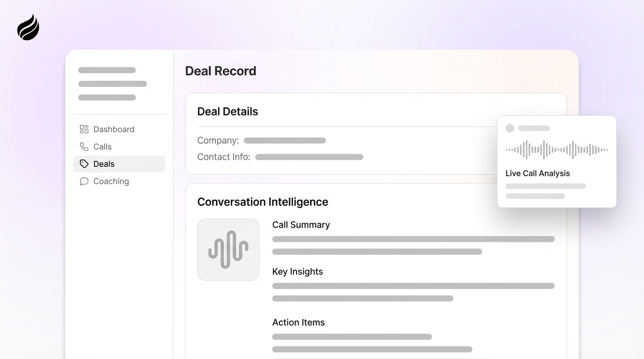Switch to the Coaching section

point(111,181)
